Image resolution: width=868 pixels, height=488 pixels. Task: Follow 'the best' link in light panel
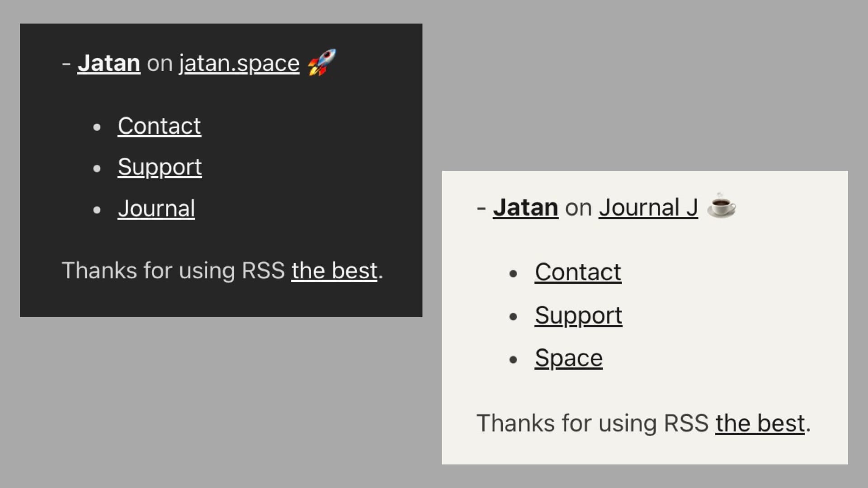click(759, 423)
